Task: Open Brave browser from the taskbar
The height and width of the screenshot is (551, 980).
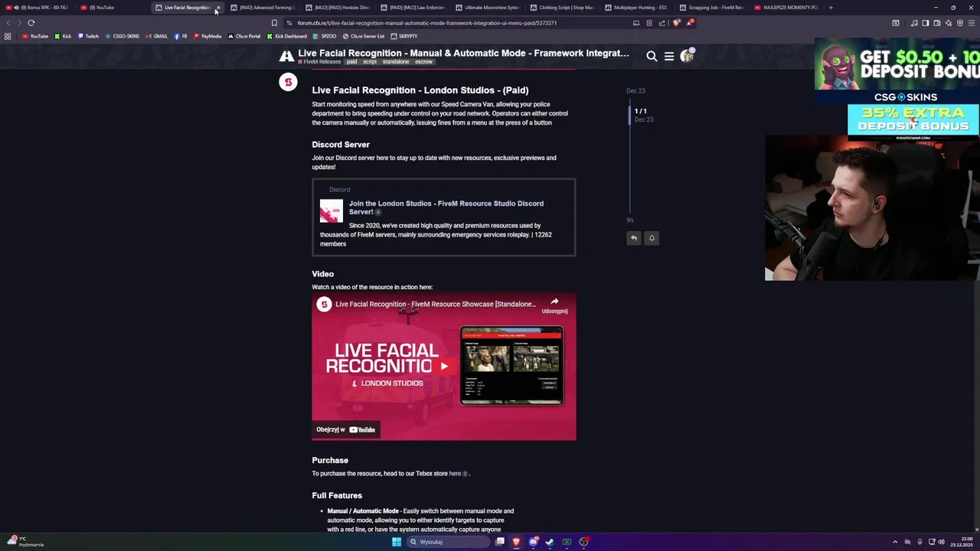Action: coord(516,542)
